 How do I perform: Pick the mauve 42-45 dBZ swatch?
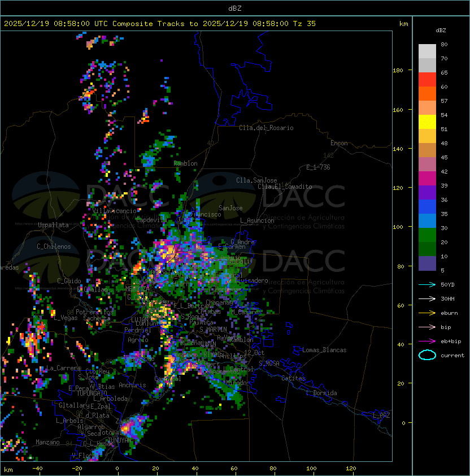pyautogui.click(x=427, y=165)
